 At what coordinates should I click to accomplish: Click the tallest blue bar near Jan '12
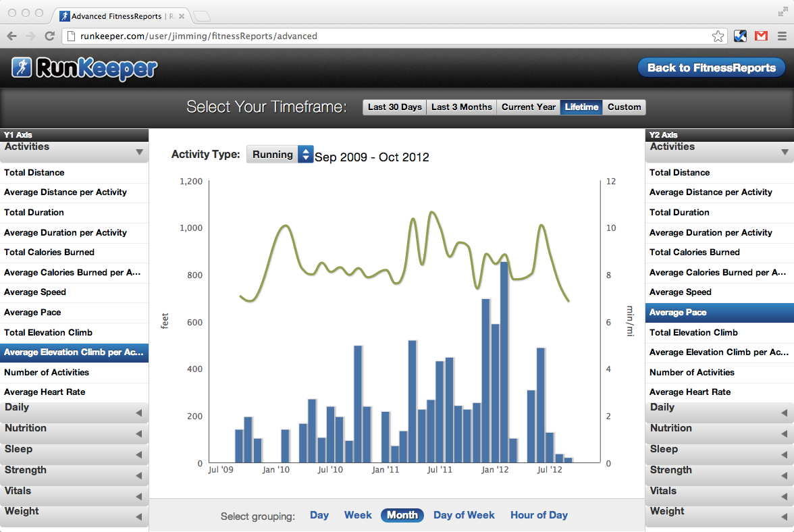click(x=504, y=362)
